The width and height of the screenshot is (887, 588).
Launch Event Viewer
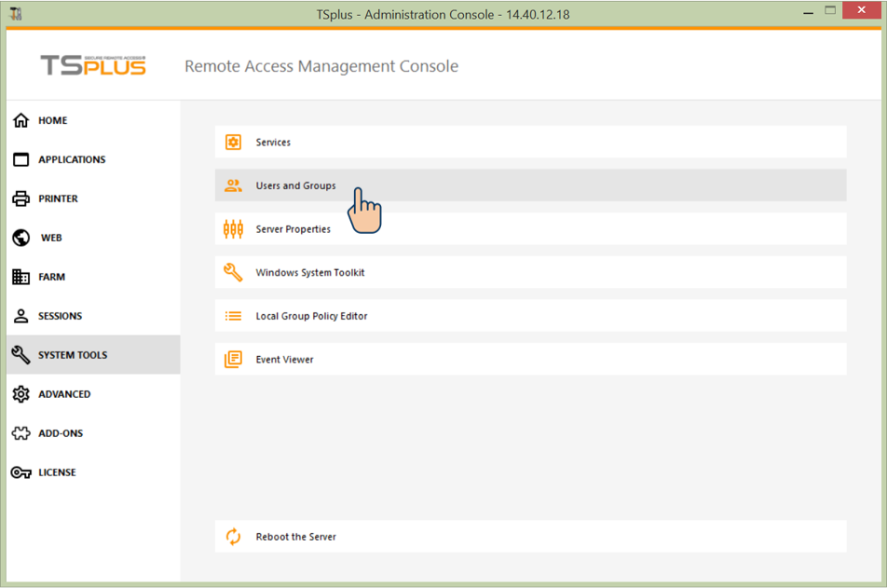click(531, 360)
